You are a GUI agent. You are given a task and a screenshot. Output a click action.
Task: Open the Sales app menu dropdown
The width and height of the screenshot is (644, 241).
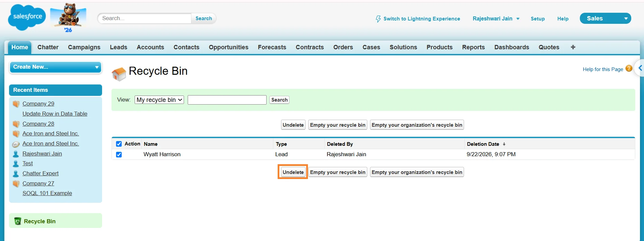tap(605, 18)
